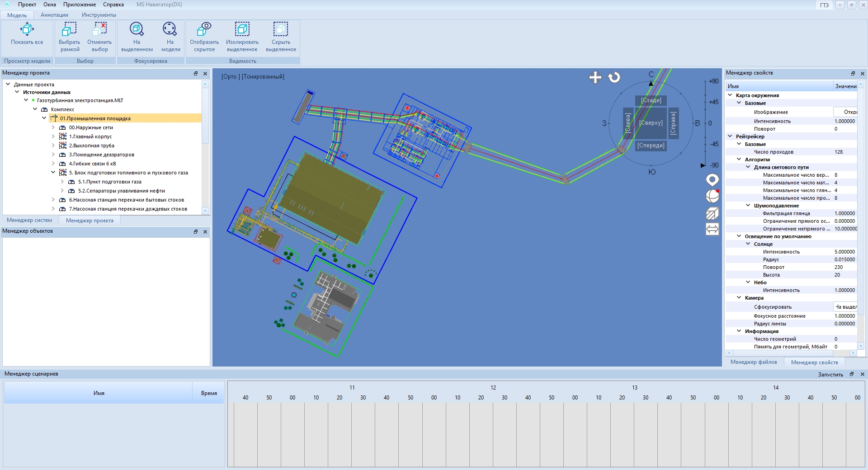This screenshot has width=868, height=470.
Task: Click the rotate view icon in viewport
Action: click(x=614, y=77)
